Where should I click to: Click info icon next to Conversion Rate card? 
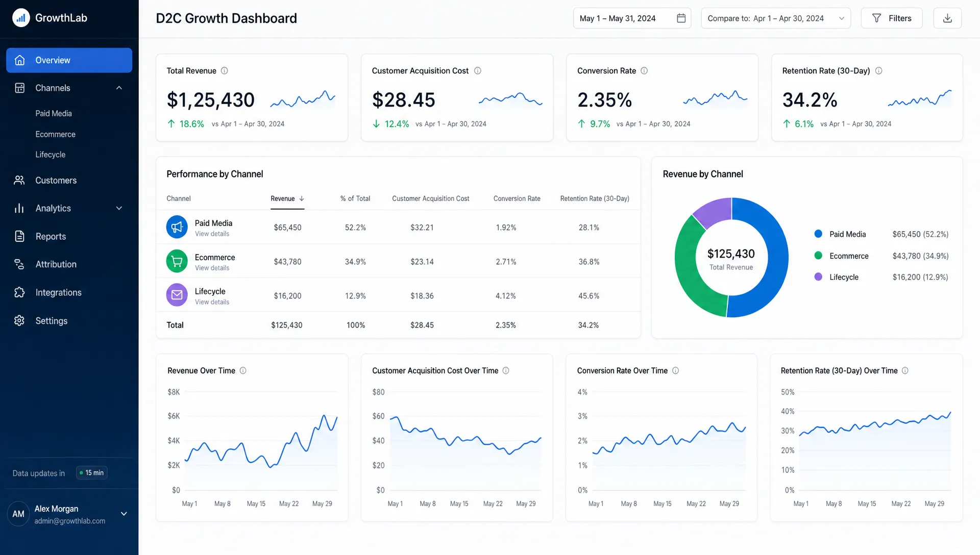tap(644, 71)
